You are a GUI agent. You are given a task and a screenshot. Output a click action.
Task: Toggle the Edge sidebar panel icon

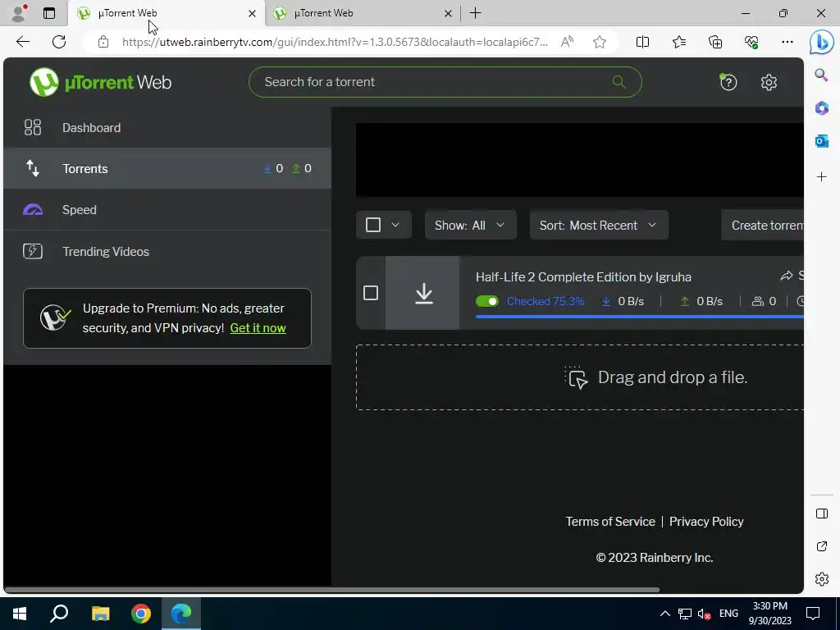point(821,514)
